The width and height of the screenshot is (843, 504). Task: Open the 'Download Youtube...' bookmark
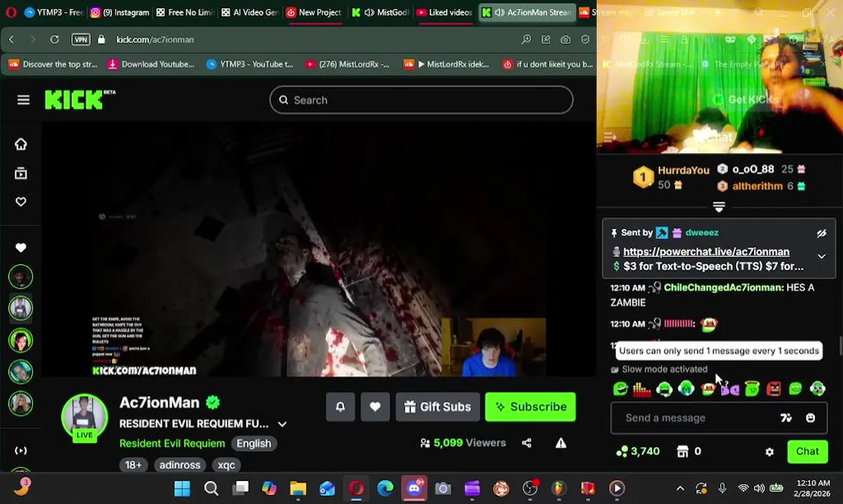151,64
